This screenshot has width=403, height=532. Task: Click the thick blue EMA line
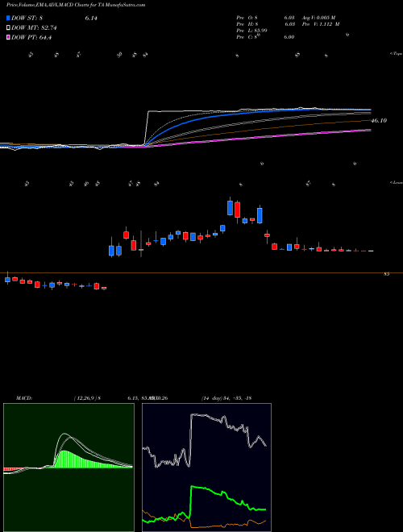(x=204, y=118)
